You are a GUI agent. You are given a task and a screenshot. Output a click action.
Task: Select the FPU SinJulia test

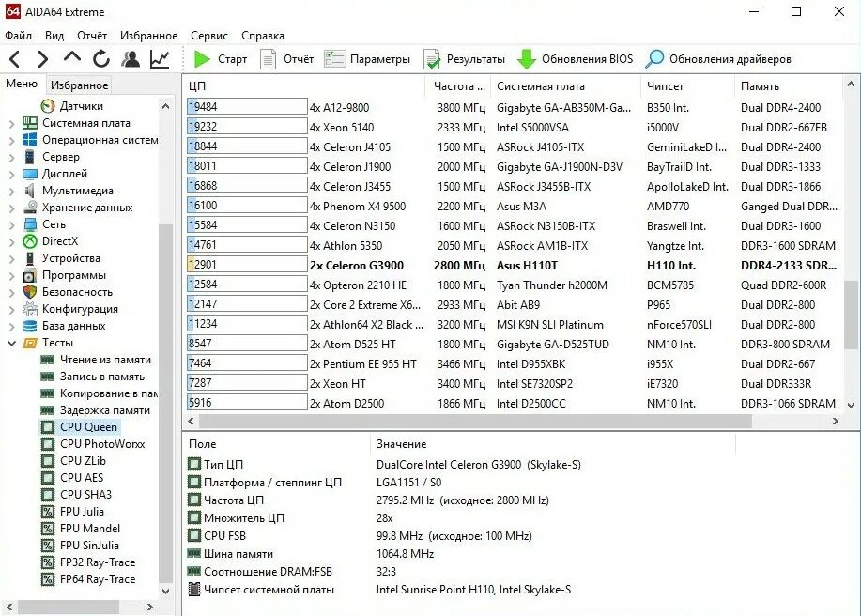click(x=80, y=546)
